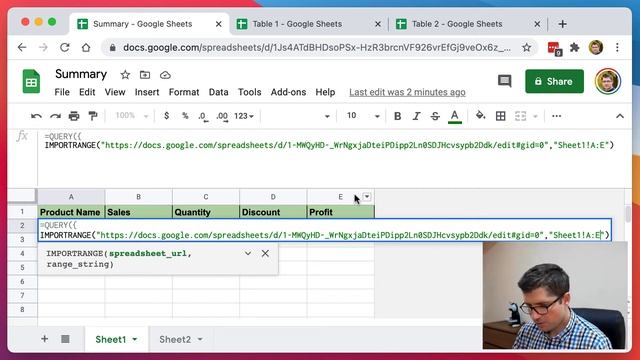
Task: Expand merge cells options arrow
Action: pyautogui.click(x=535, y=117)
